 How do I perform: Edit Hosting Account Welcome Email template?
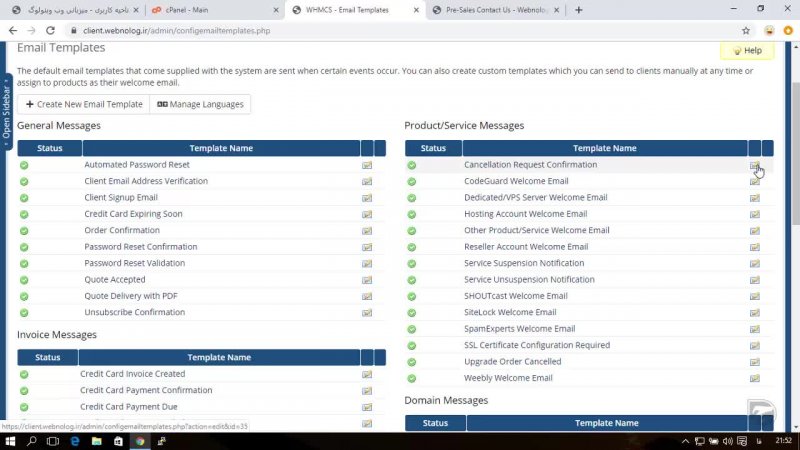point(755,214)
